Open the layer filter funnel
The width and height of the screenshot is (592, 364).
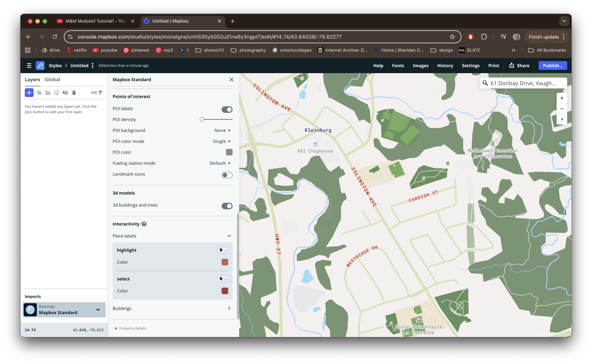(x=100, y=93)
